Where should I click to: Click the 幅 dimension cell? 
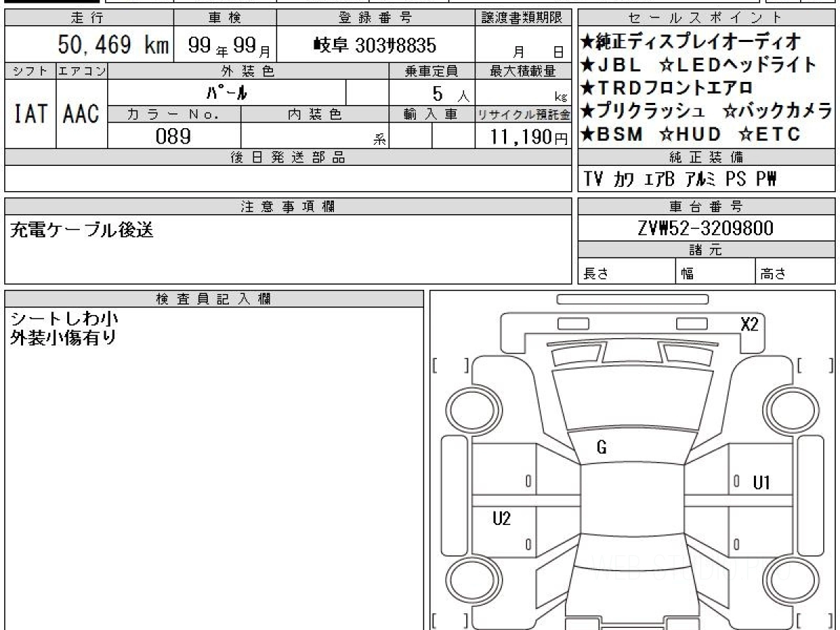tap(716, 272)
